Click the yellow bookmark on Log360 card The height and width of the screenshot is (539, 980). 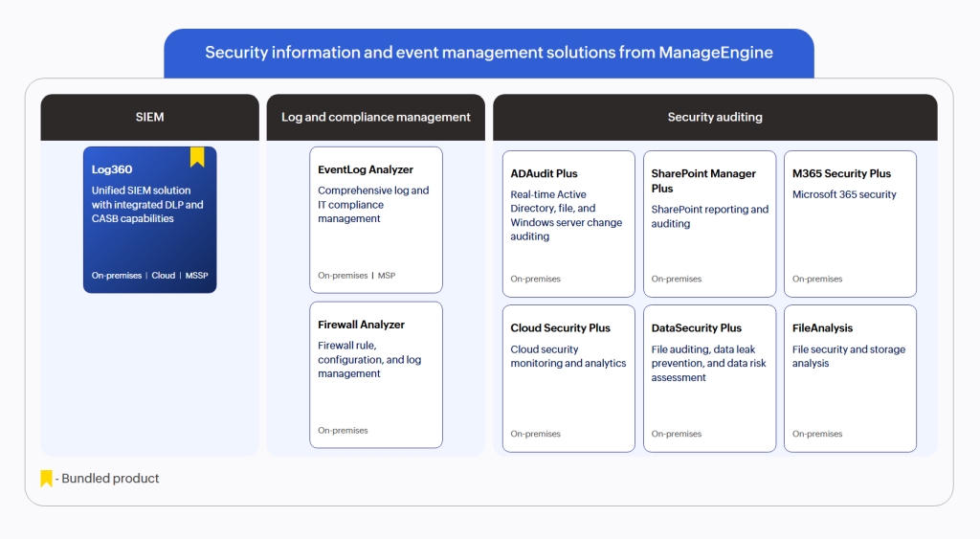tap(197, 157)
